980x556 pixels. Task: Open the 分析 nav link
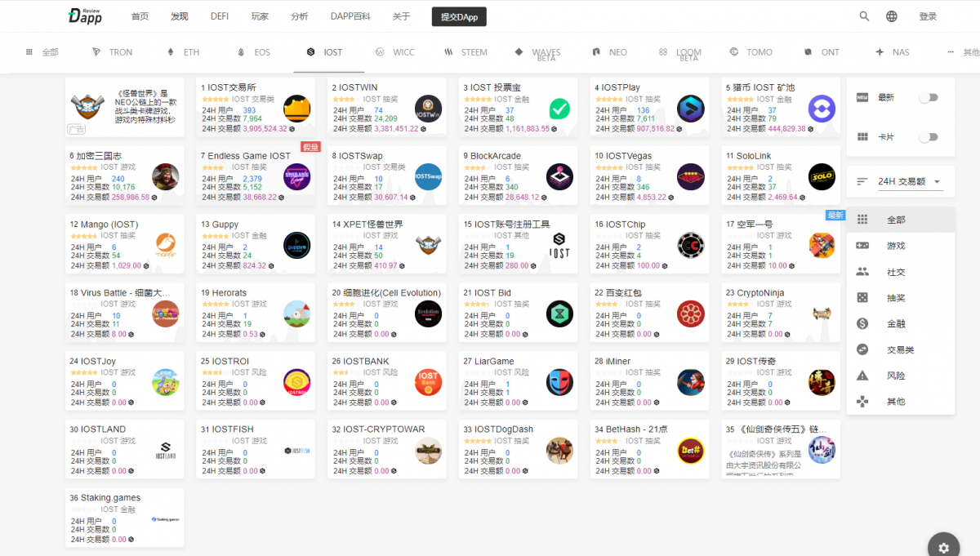point(300,16)
